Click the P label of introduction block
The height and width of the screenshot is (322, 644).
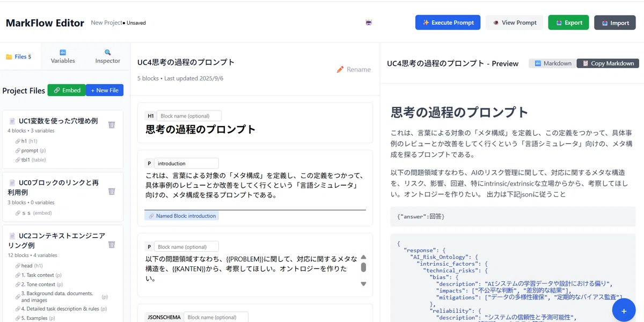(x=149, y=163)
